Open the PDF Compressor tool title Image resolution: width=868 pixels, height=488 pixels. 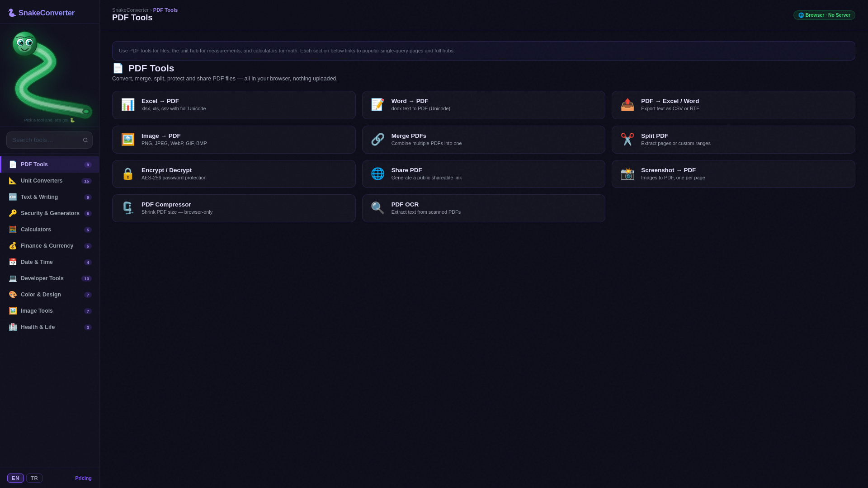click(x=166, y=205)
